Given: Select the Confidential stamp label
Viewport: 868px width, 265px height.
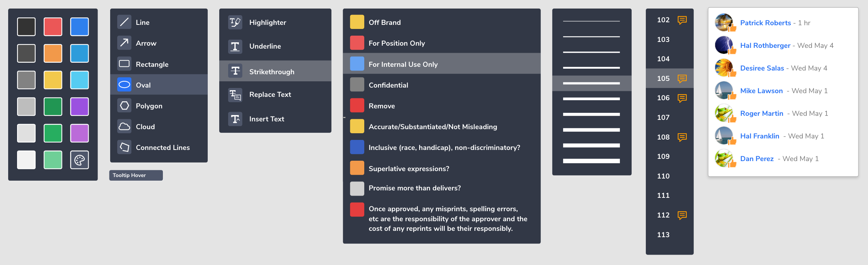Looking at the screenshot, I should pyautogui.click(x=388, y=85).
